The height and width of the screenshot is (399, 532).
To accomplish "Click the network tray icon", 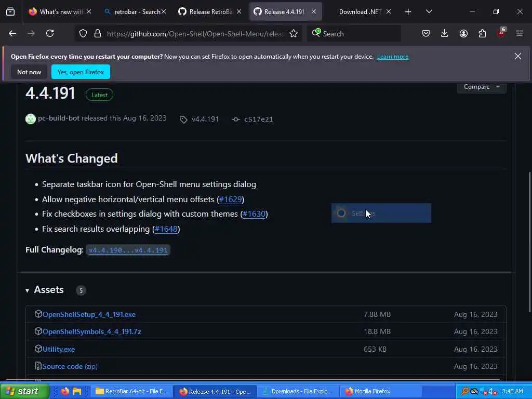I will tap(484, 392).
